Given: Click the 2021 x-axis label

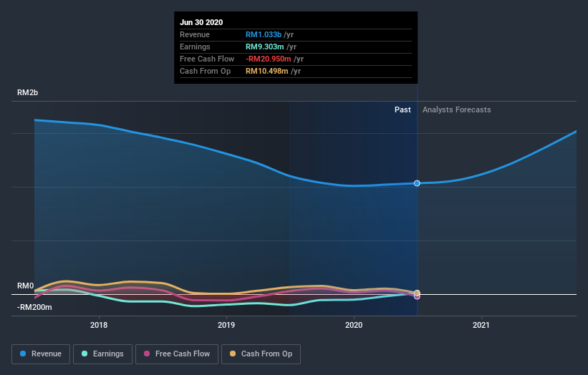Looking at the screenshot, I should point(481,325).
